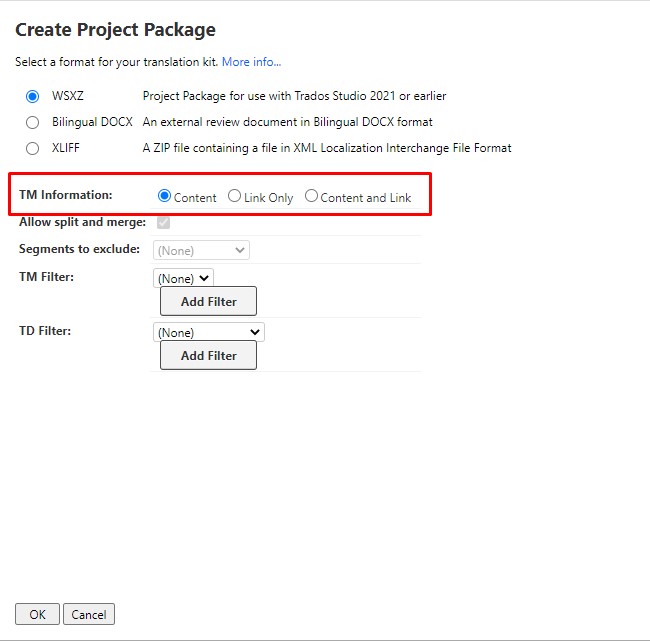
Task: Toggle the Allow split and merge checkbox
Action: coord(164,223)
